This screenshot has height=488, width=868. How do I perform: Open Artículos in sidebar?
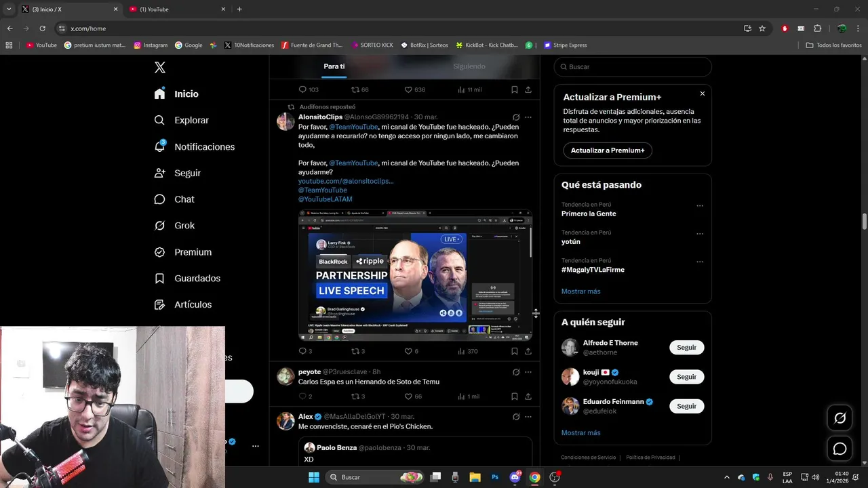pos(182,305)
